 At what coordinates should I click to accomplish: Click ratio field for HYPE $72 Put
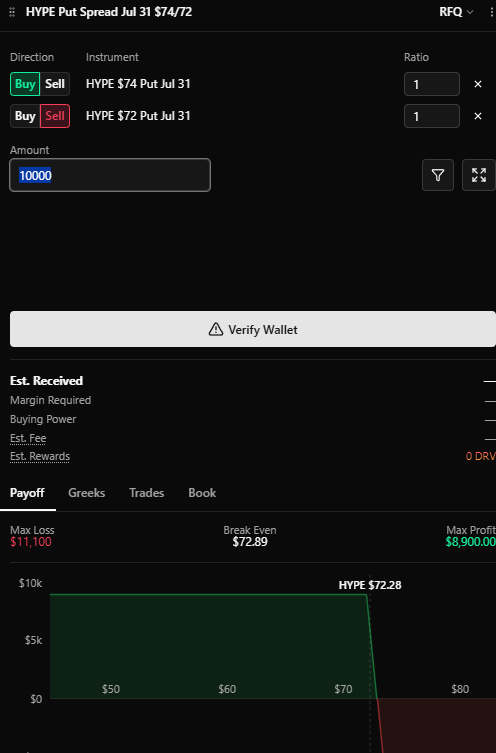tap(432, 116)
